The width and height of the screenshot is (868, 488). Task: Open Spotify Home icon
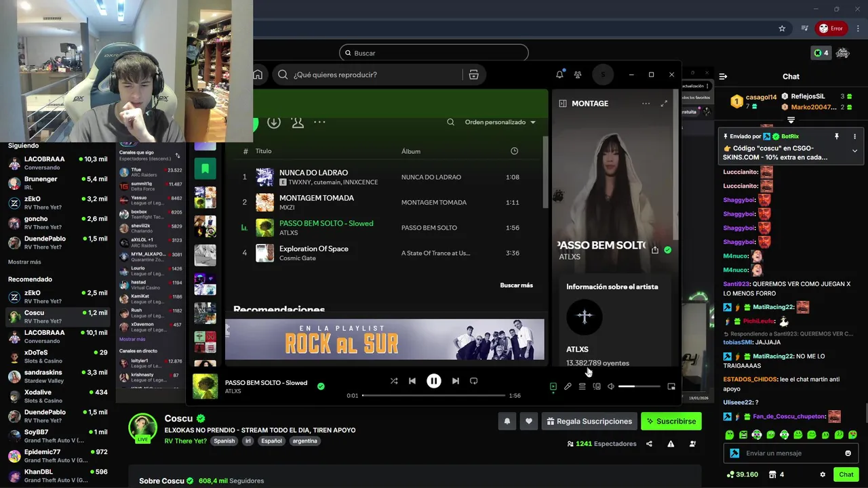[x=258, y=75]
